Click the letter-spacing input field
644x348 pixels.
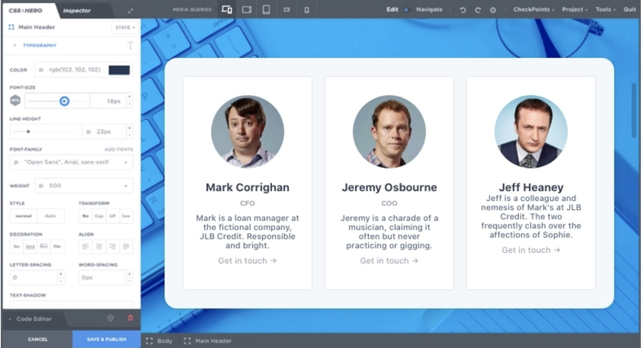point(34,277)
